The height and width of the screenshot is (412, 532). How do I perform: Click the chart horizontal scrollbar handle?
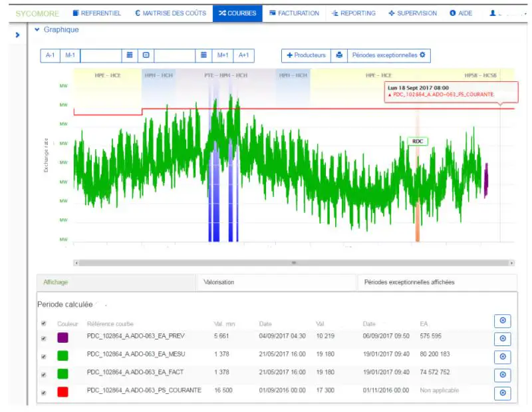point(294,262)
